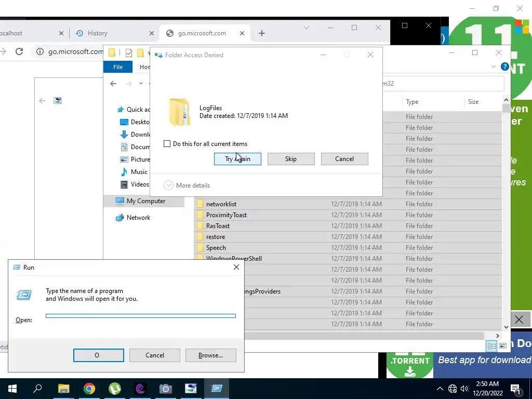Dismiss the advertisement with its X button

pos(519,320)
